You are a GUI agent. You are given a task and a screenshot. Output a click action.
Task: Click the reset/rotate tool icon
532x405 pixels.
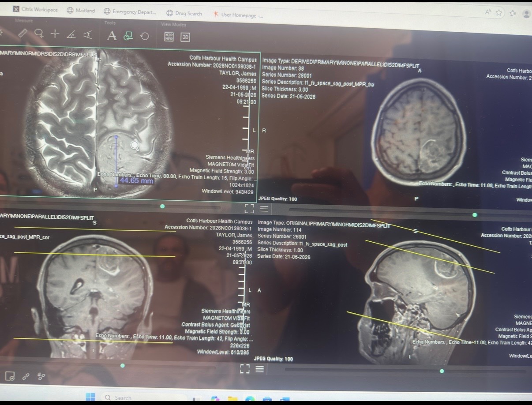pyautogui.click(x=145, y=37)
